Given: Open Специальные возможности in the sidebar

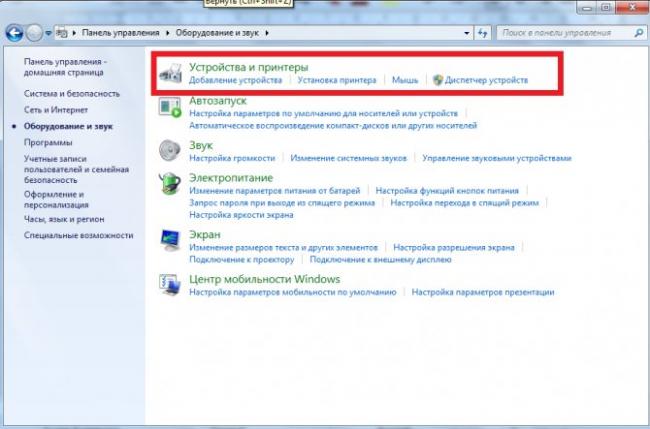Looking at the screenshot, I should pyautogui.click(x=78, y=235).
